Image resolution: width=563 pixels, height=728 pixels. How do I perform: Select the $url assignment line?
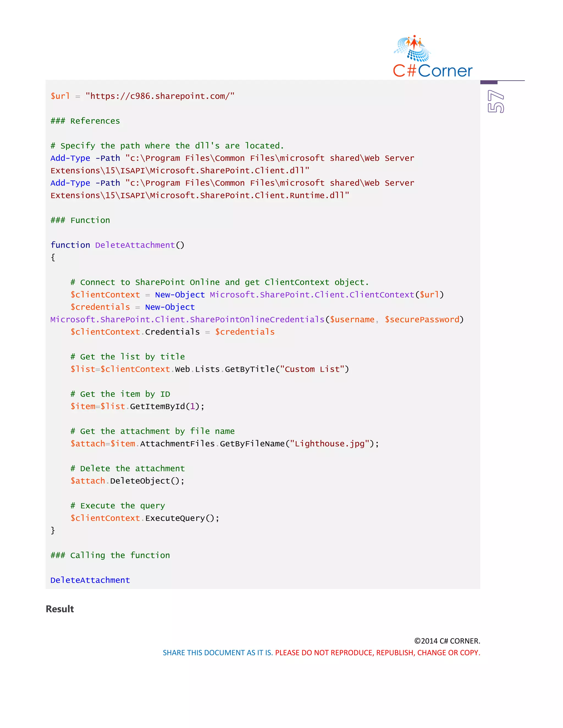click(x=142, y=96)
